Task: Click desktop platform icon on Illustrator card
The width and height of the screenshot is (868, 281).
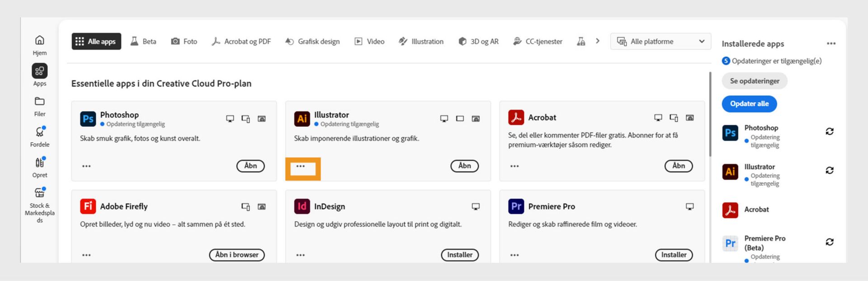Action: (444, 119)
